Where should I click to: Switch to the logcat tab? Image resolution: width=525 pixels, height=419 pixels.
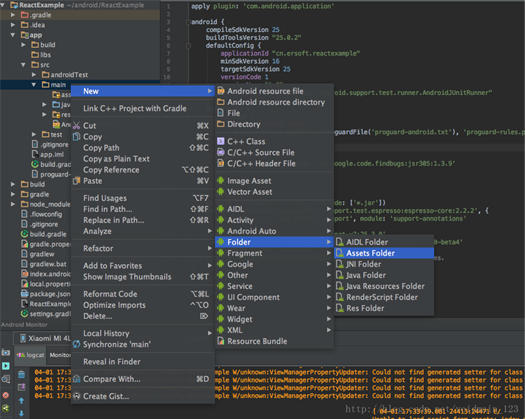[30, 355]
